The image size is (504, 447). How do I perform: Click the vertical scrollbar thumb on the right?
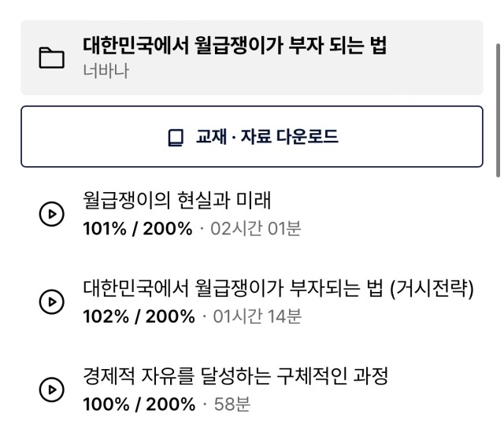[498, 110]
